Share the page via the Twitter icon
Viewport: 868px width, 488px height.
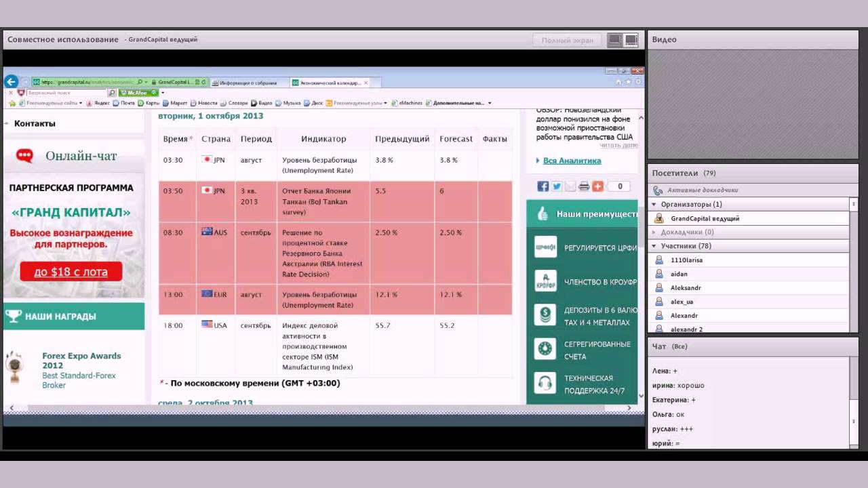(557, 186)
